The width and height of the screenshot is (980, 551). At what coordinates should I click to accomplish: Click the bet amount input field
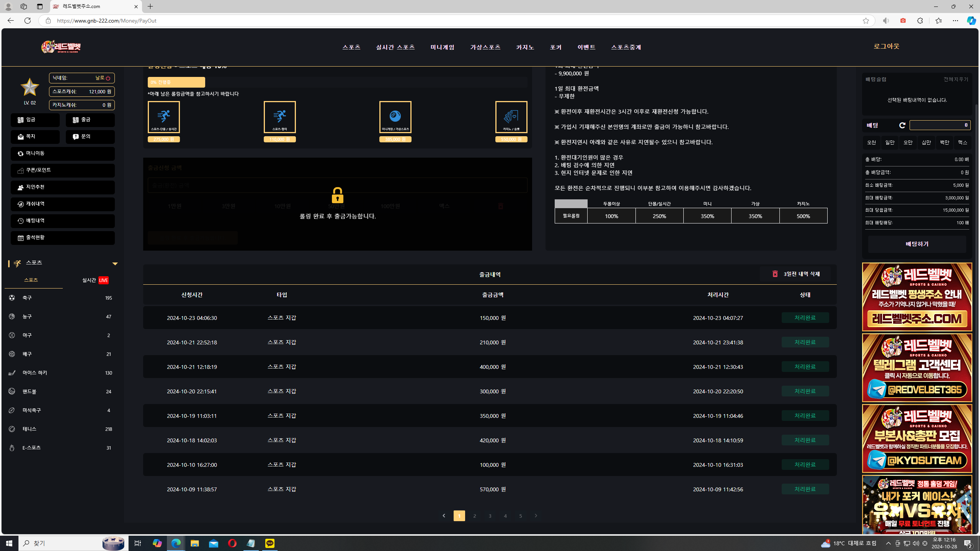[940, 125]
